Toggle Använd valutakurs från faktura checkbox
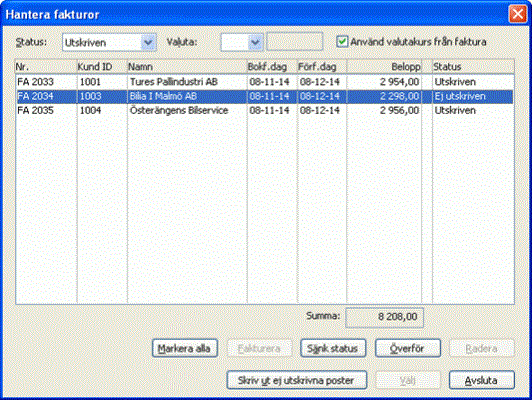 point(342,42)
